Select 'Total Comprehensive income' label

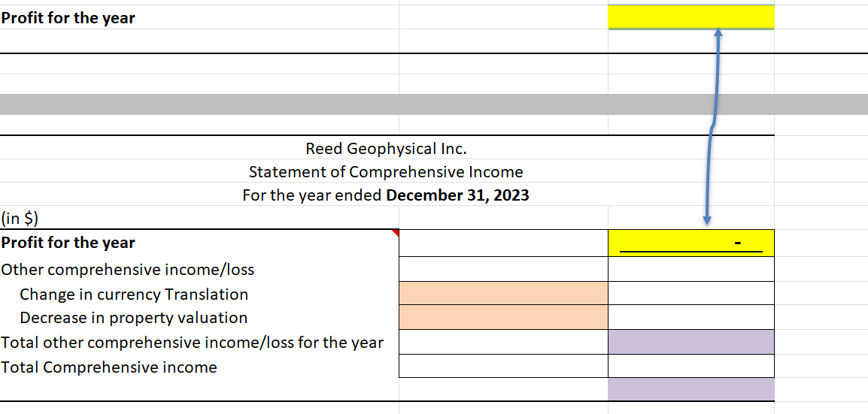click(109, 367)
